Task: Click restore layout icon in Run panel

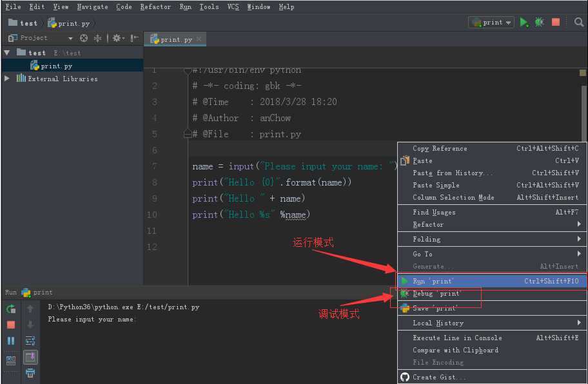Action: tap(11, 360)
